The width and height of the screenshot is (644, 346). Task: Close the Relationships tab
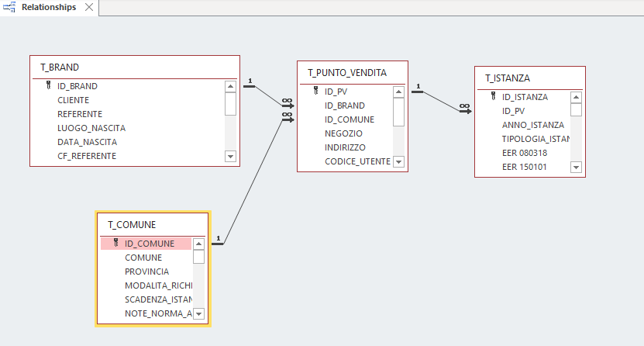[x=88, y=7]
